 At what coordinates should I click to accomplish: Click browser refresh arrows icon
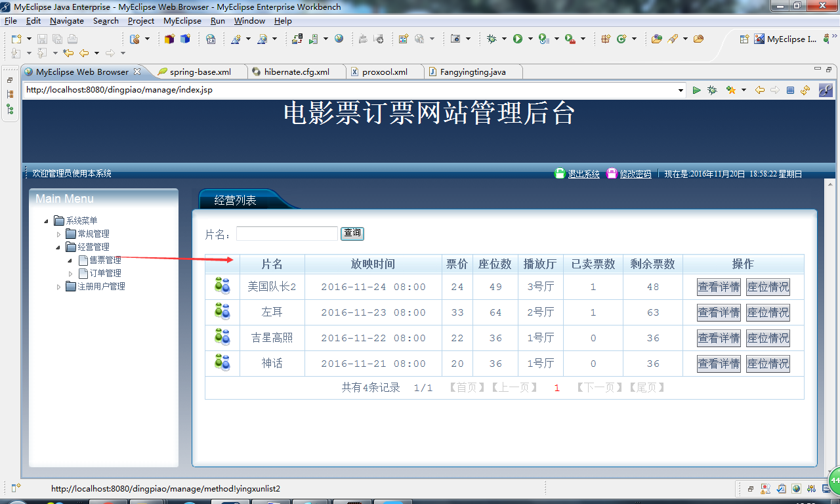pos(805,90)
